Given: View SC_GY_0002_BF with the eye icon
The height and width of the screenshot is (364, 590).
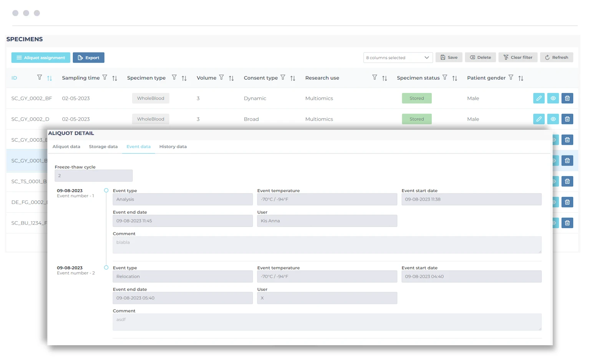Looking at the screenshot, I should (x=553, y=98).
